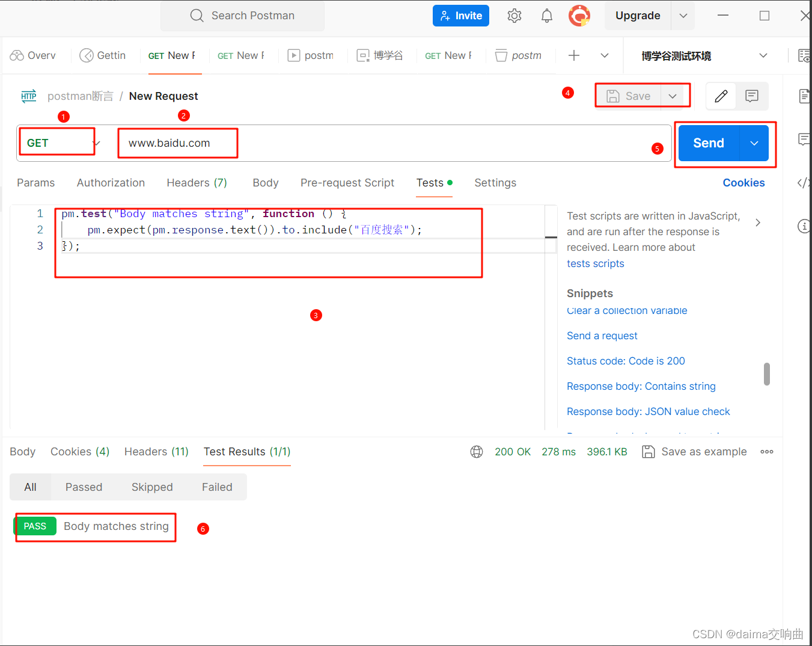Open the second GET New Request tab
This screenshot has height=646, width=812.
coord(240,55)
